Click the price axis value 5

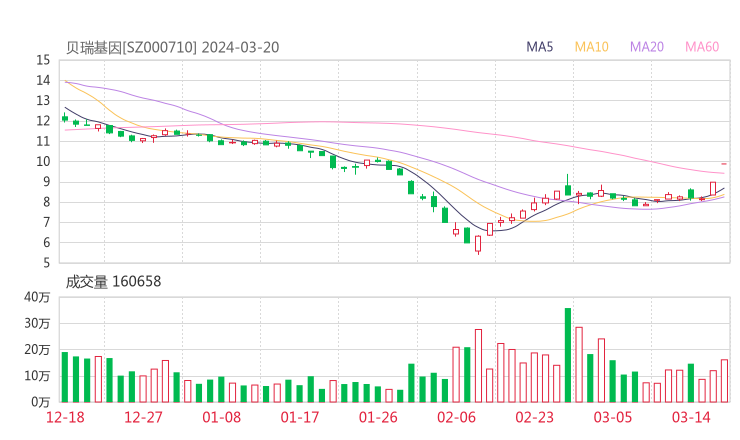(x=46, y=263)
